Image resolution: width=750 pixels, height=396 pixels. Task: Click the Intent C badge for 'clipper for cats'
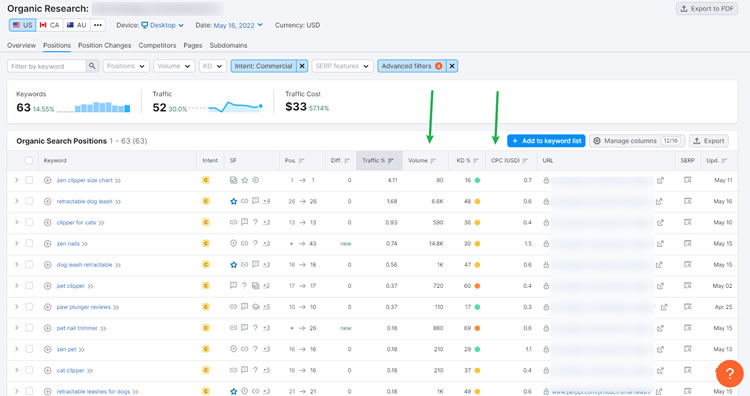tap(206, 222)
